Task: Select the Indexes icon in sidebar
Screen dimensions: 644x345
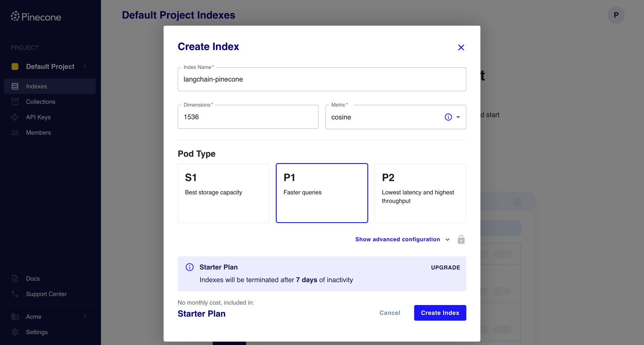Action: [15, 86]
